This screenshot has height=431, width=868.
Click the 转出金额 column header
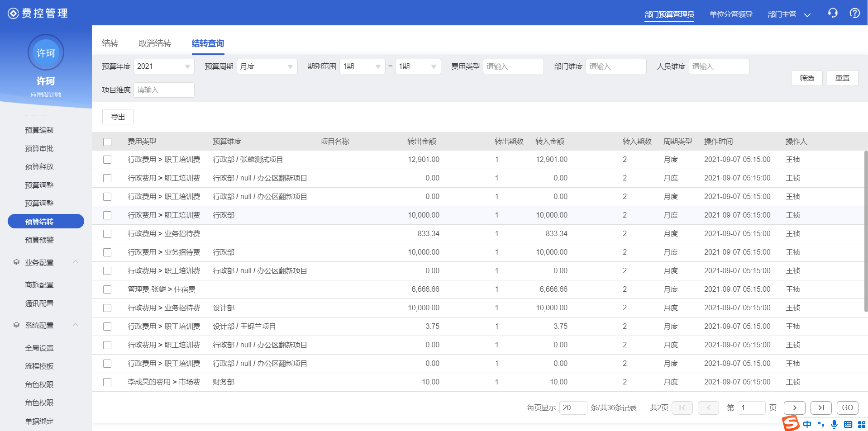click(422, 142)
